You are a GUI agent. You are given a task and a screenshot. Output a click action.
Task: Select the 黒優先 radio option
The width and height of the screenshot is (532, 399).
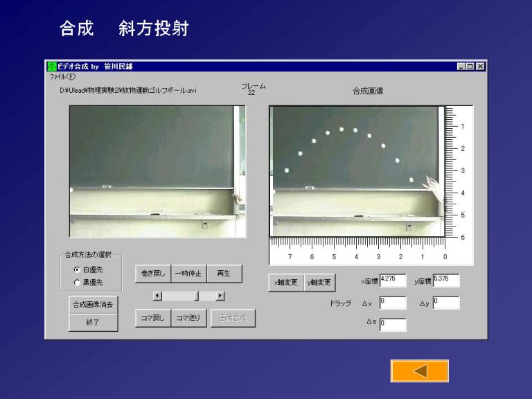[x=77, y=282]
